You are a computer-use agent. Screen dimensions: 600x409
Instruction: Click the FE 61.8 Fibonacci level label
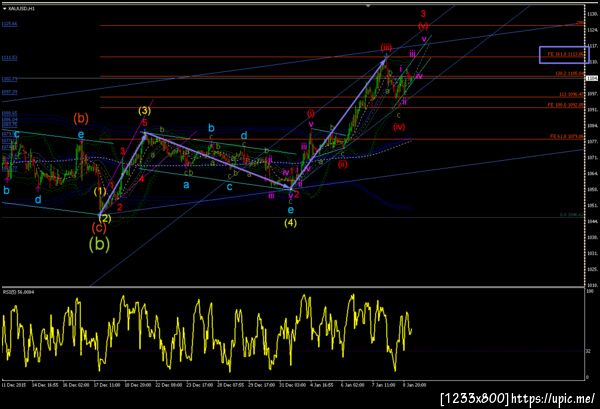coord(567,136)
